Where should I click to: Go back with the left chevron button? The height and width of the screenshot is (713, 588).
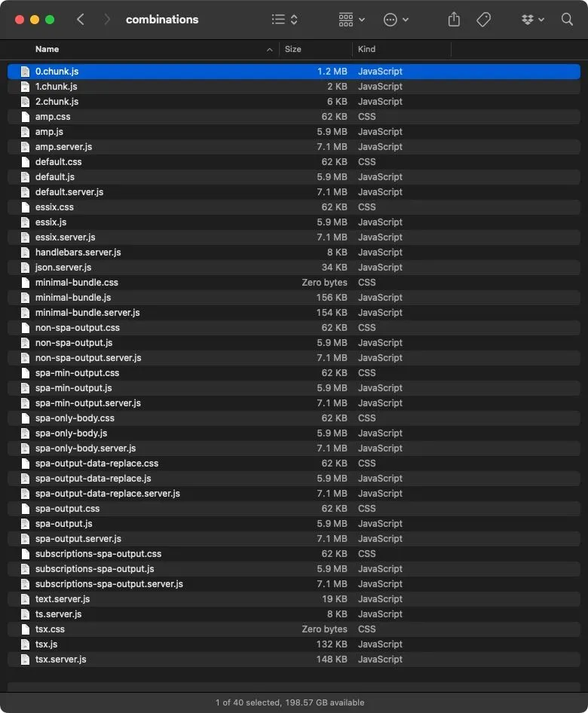pyautogui.click(x=81, y=20)
